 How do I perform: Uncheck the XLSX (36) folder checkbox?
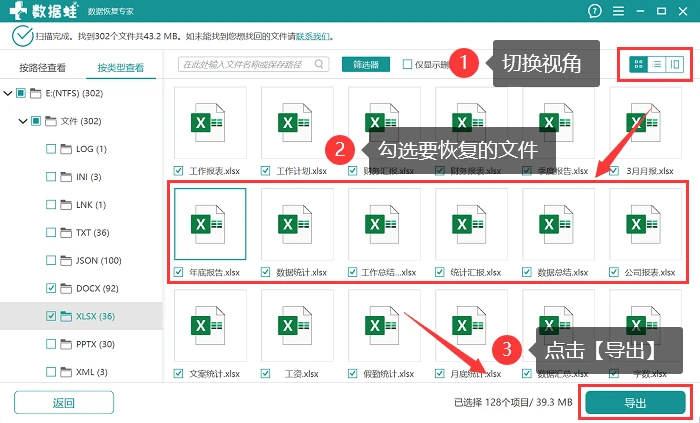(x=51, y=316)
